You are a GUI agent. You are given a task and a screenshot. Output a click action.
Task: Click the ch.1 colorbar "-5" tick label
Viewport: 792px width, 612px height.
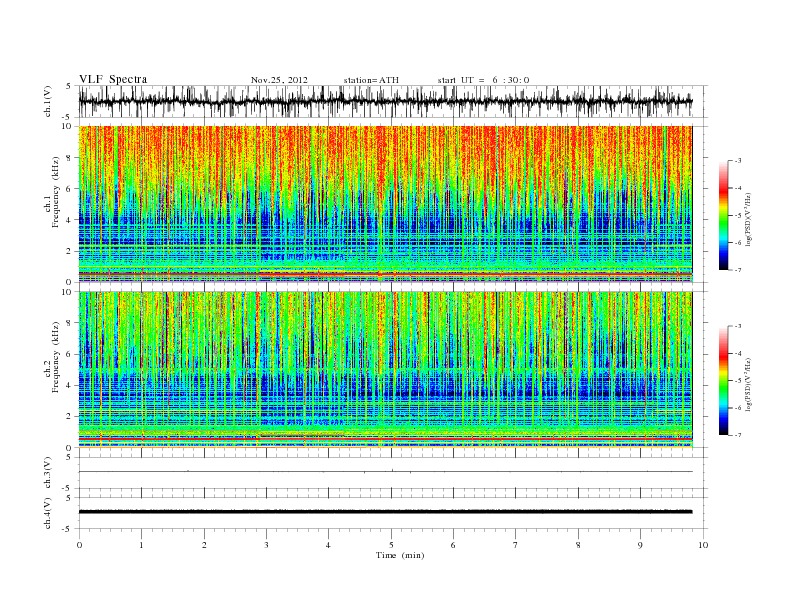[738, 216]
